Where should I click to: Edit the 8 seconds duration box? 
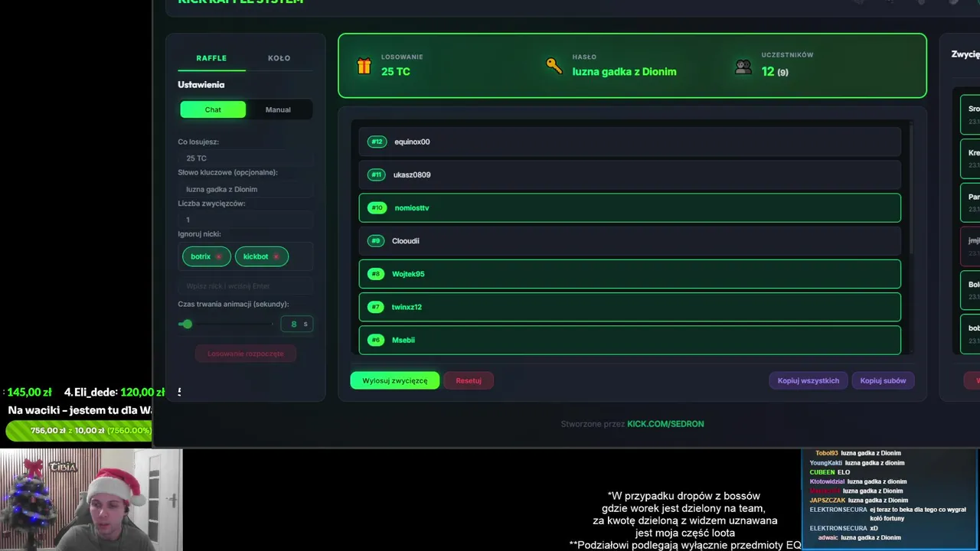296,324
